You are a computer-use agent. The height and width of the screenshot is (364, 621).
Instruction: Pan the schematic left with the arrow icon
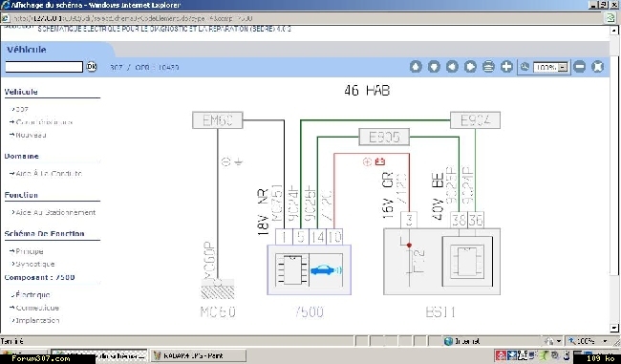pos(452,67)
